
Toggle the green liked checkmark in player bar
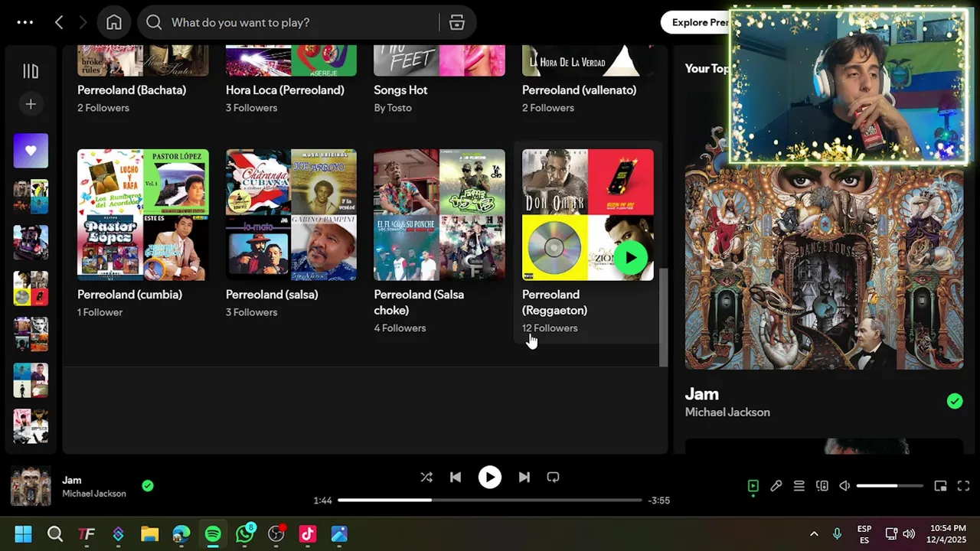click(x=148, y=485)
